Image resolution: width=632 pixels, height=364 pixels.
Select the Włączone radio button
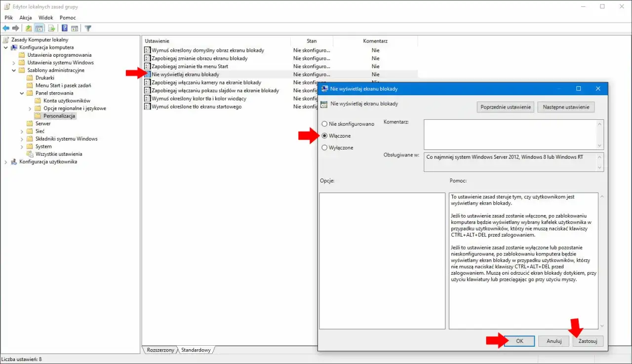[x=324, y=136]
